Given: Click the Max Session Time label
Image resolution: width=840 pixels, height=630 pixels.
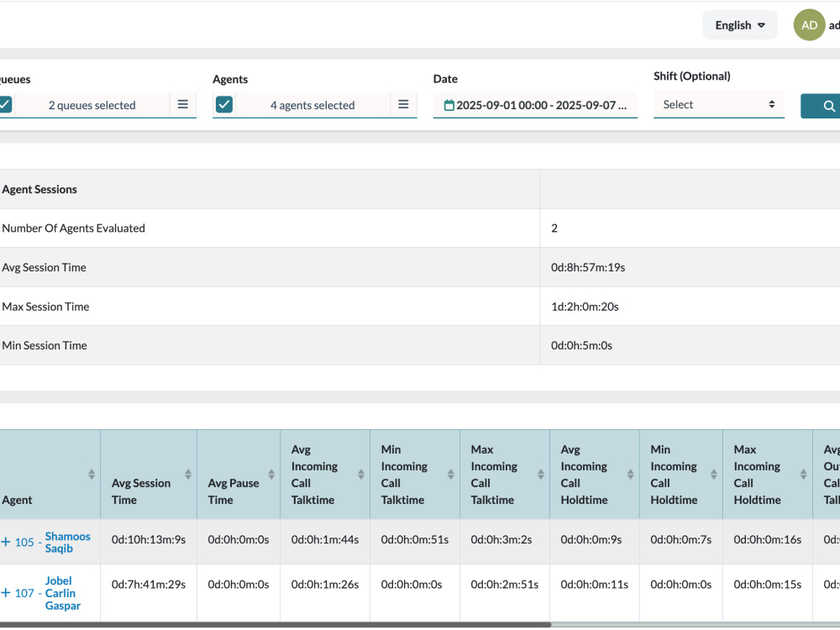Looking at the screenshot, I should [x=45, y=307].
